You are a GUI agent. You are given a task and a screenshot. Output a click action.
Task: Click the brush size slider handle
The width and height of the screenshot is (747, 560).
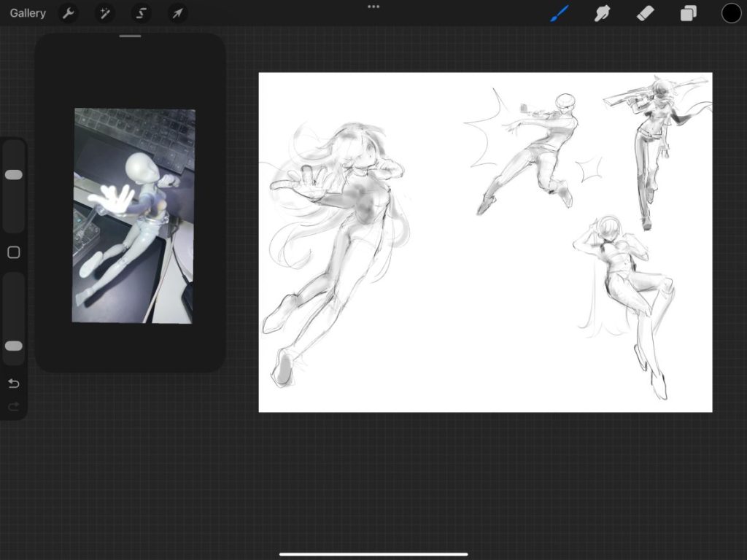click(14, 175)
